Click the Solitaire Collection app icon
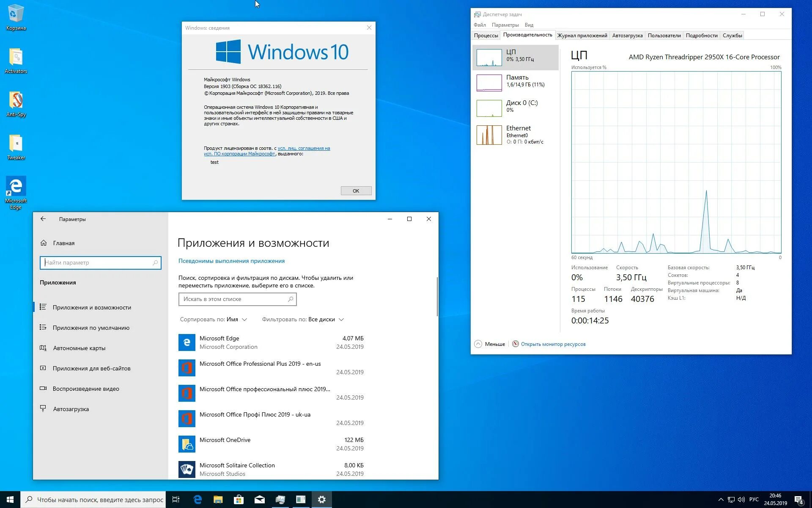812x508 pixels. 187,469
